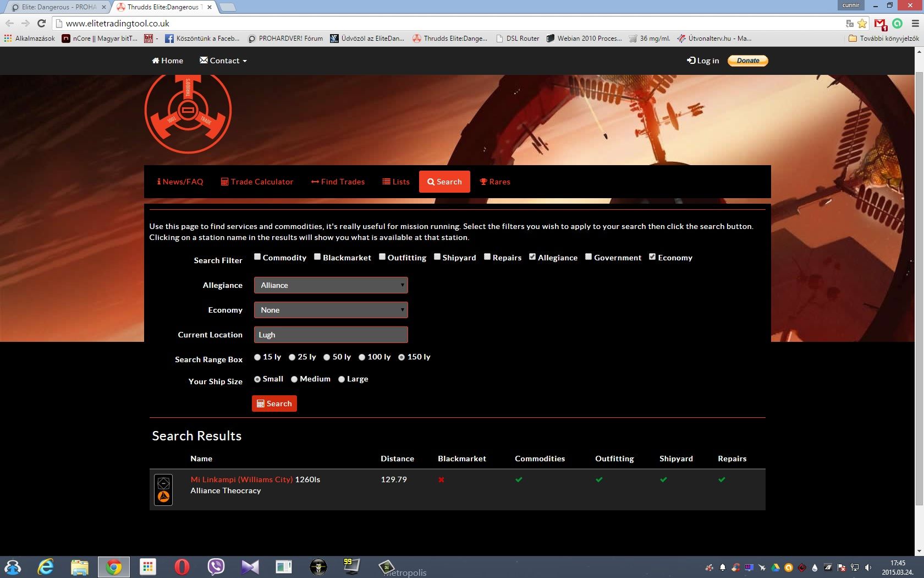Click the browser back arrow

pos(9,23)
